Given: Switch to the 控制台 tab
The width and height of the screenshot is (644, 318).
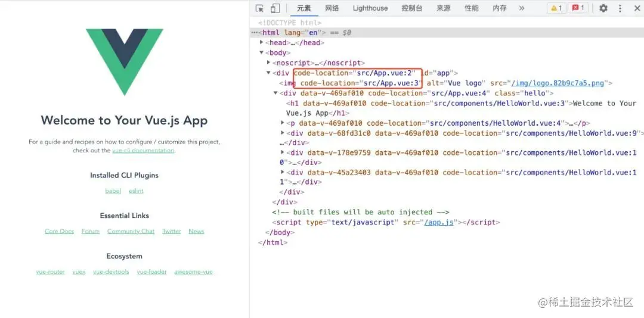Looking at the screenshot, I should (412, 8).
